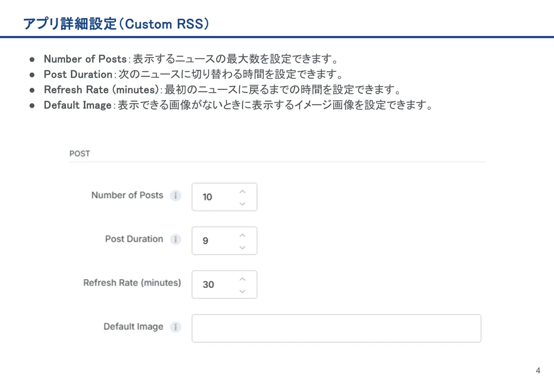This screenshot has height=392, width=554.
Task: Click the bullet explaining Default Image
Action: [231, 105]
